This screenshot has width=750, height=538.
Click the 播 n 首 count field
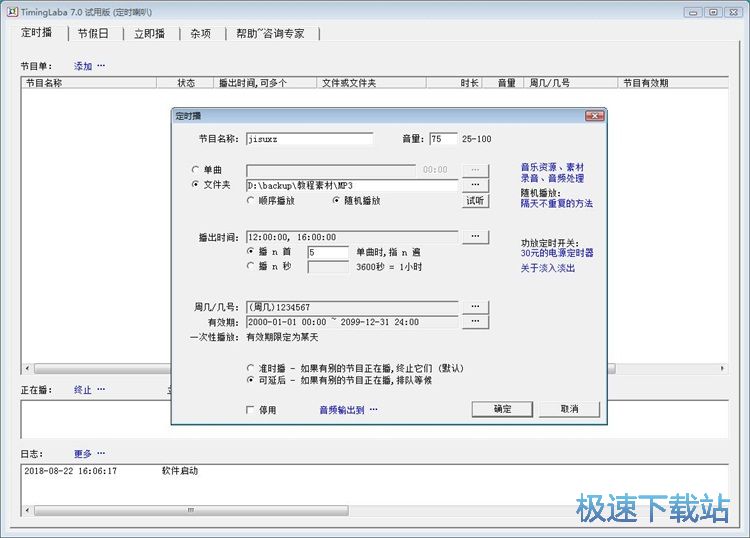point(328,252)
